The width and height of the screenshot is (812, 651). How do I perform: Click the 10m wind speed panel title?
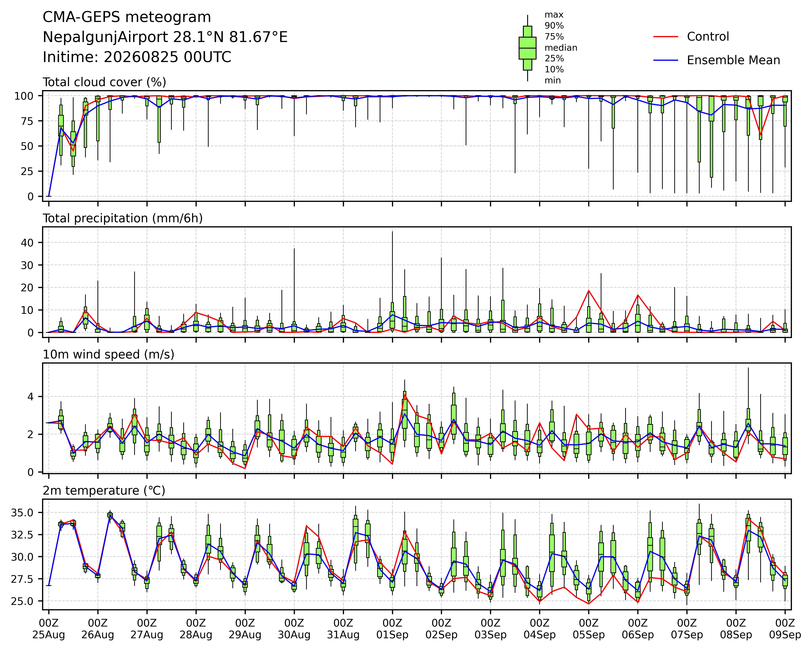pos(108,355)
